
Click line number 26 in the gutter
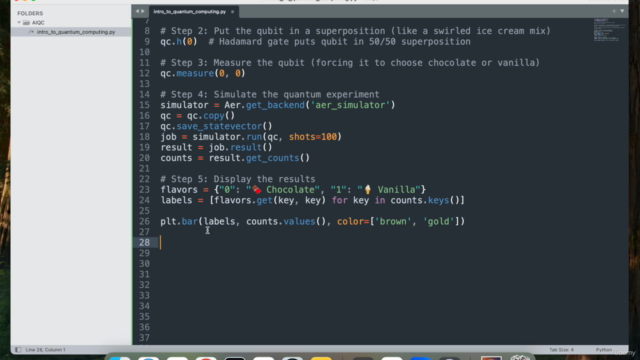point(144,222)
